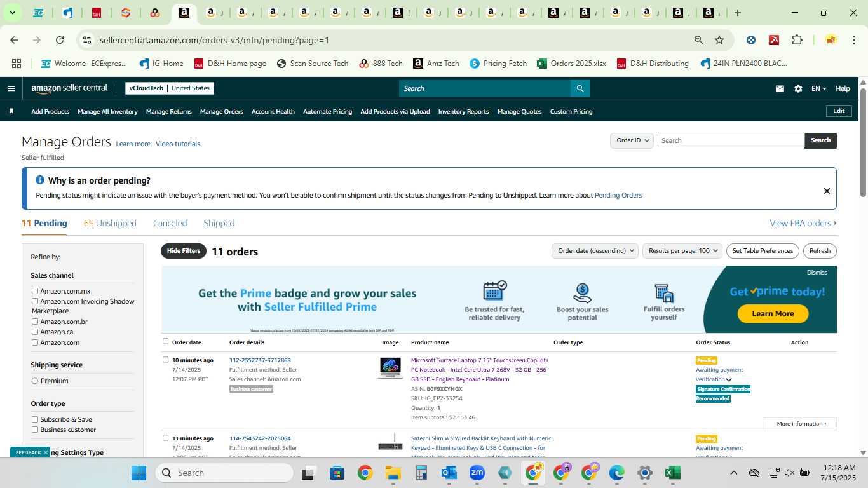The width and height of the screenshot is (868, 488).
Task: Open the Chrome extensions puzzle icon
Action: pyautogui.click(x=797, y=40)
